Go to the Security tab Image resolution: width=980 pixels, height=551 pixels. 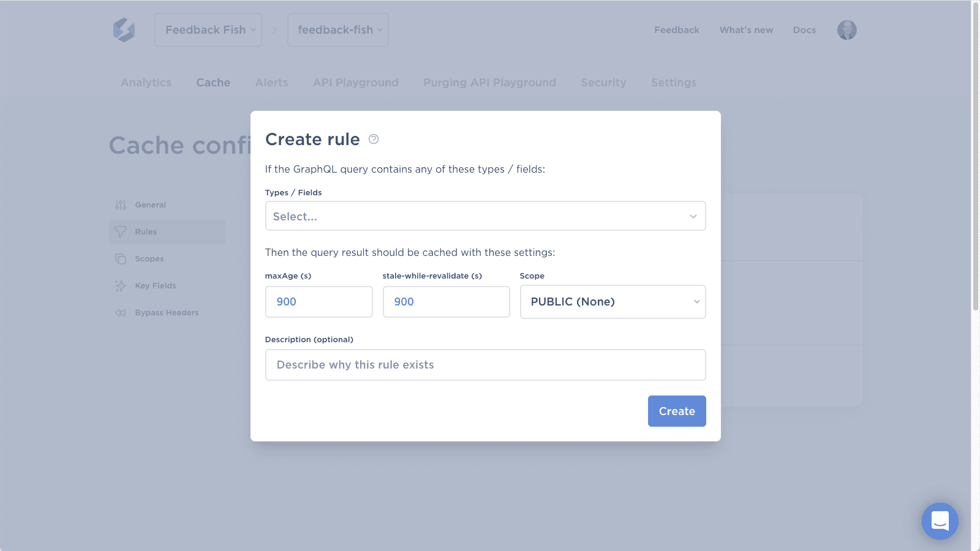pyautogui.click(x=603, y=83)
